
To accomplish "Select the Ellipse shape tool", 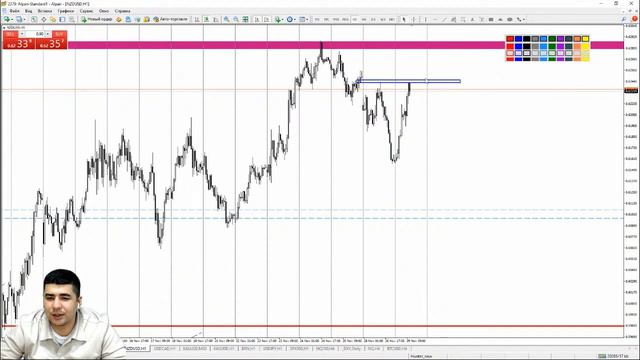I will point(510,19).
